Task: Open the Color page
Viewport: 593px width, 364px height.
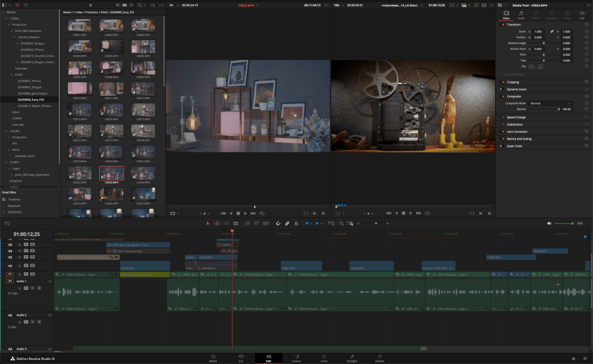Action: point(324,358)
